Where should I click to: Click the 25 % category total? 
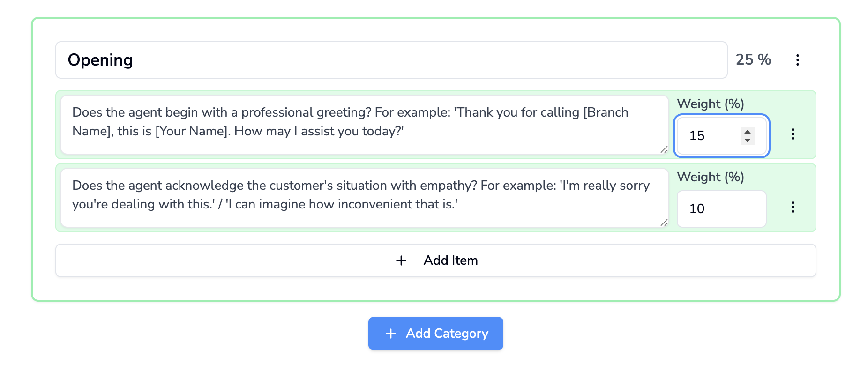(753, 60)
